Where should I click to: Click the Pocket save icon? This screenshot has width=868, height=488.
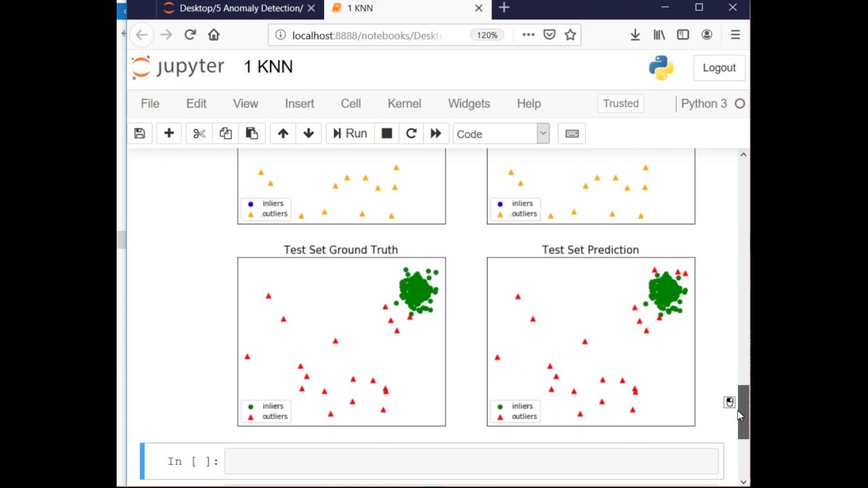point(549,35)
